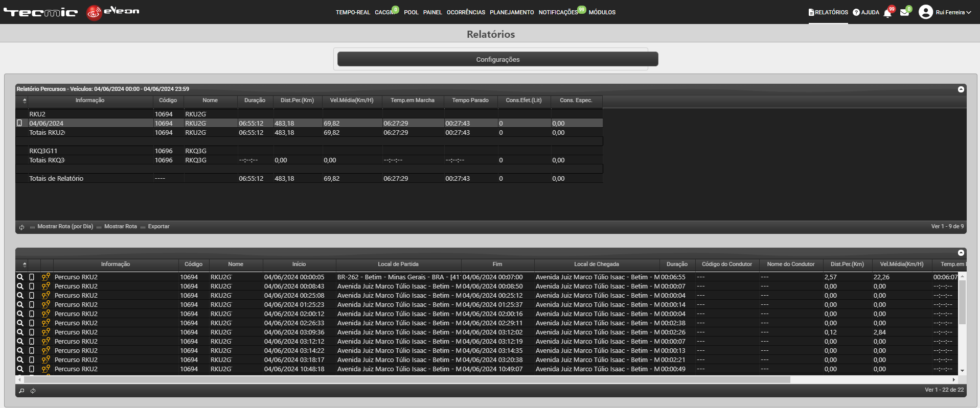Screen dimensions: 980x408
Task: Click the Tecmic logo in the header
Action: click(41, 12)
